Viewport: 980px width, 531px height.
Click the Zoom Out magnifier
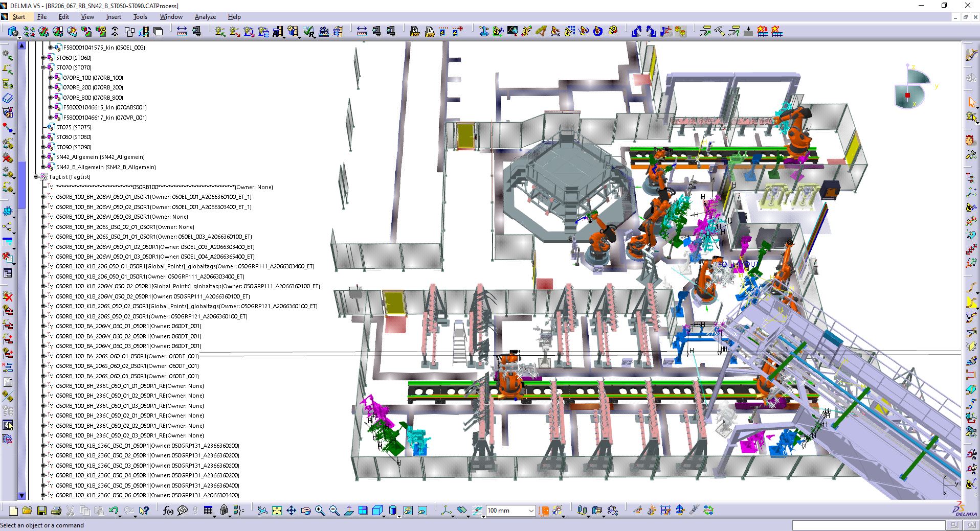(x=334, y=510)
